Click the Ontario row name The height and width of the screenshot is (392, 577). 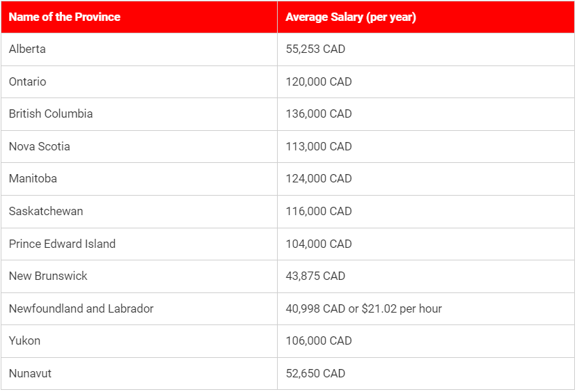[x=27, y=81]
